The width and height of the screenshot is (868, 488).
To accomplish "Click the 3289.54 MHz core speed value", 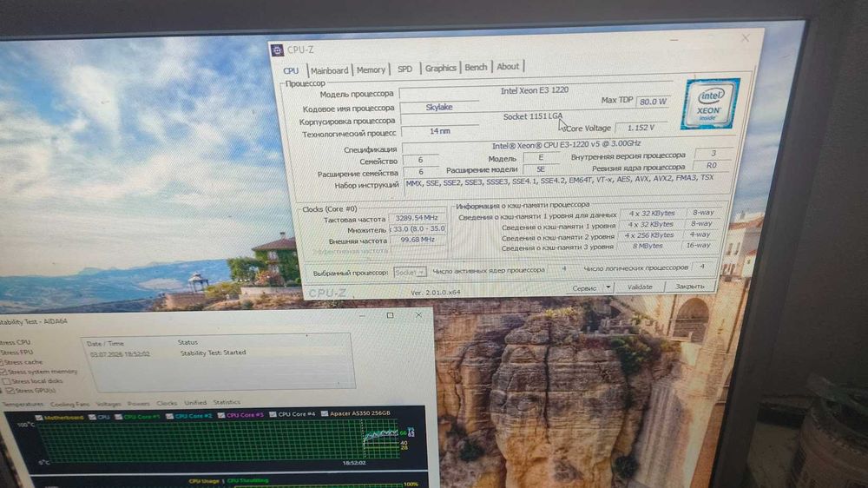I will (x=417, y=218).
